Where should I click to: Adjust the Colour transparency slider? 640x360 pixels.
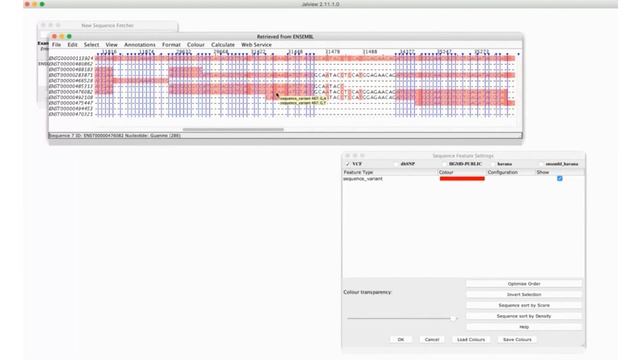coord(453,318)
